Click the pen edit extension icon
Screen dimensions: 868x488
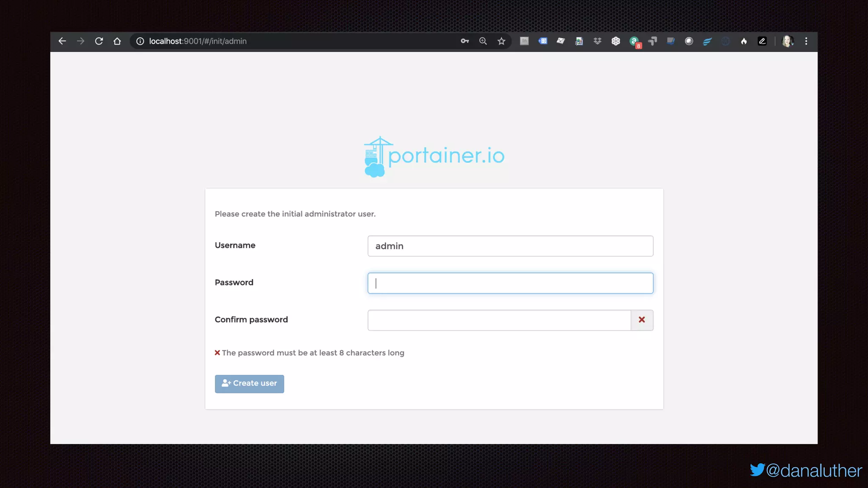click(762, 41)
